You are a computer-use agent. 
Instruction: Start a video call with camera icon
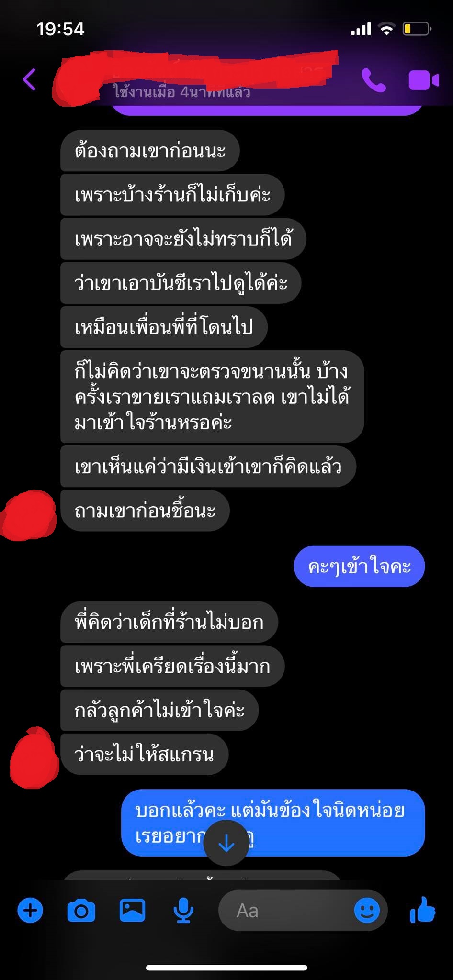(x=424, y=80)
